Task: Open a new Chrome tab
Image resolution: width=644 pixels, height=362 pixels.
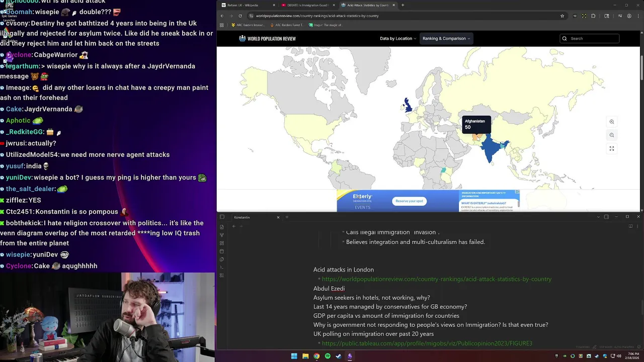Action: pyautogui.click(x=403, y=5)
